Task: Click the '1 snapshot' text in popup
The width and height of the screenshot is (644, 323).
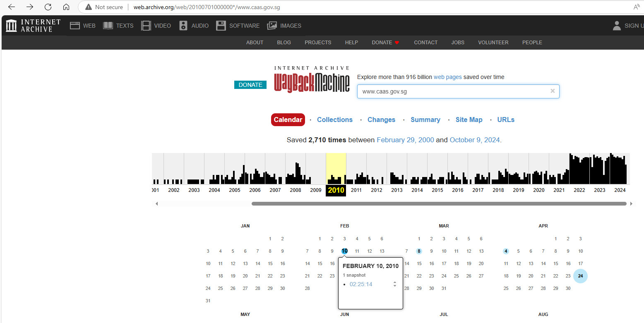Action: point(354,275)
